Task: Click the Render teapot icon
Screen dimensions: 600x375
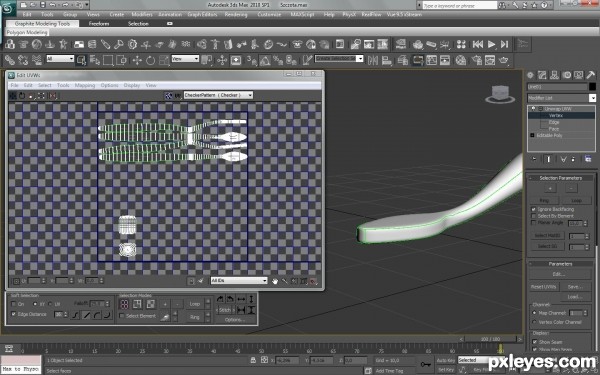Action: coord(504,60)
